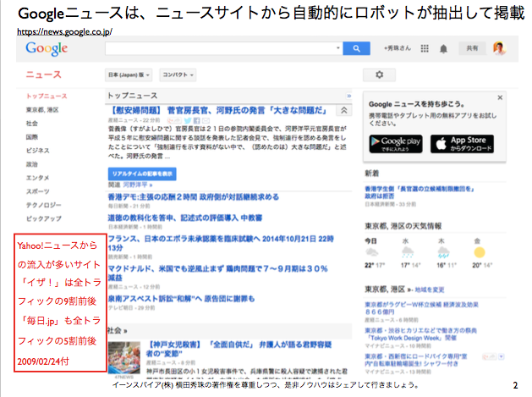The width and height of the screenshot is (532, 397).
Task: Open the 泉南アスベスト訴訟 headline
Action: (181, 299)
